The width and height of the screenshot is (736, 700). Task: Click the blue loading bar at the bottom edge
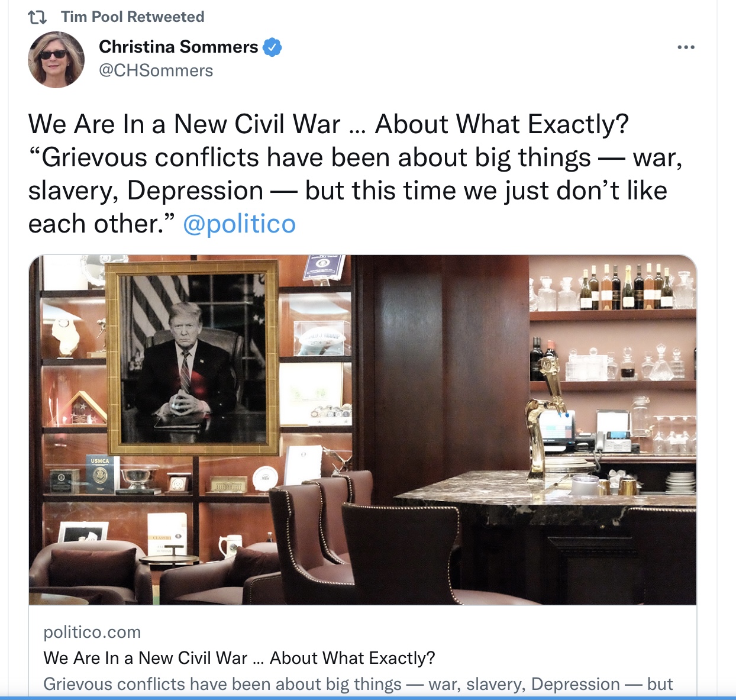368,698
